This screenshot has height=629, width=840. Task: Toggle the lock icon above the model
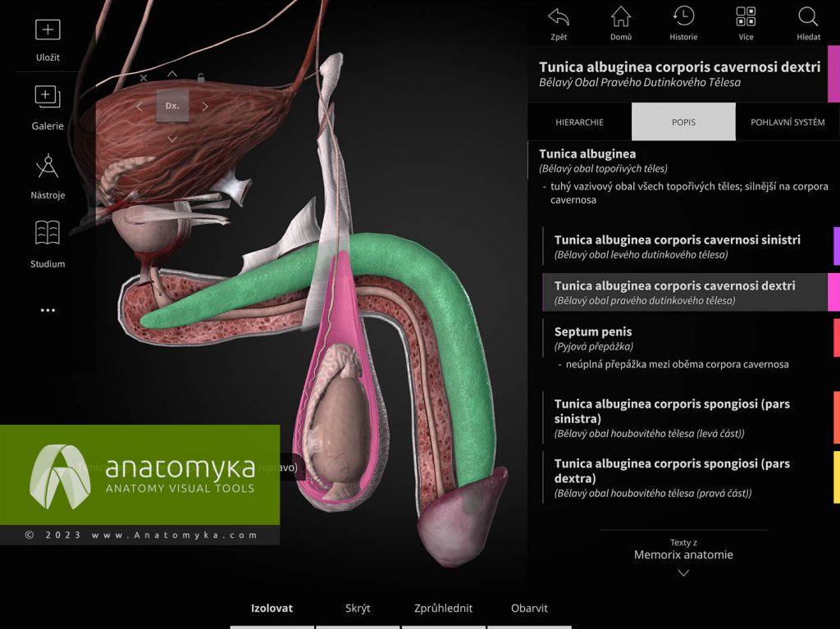point(201,77)
